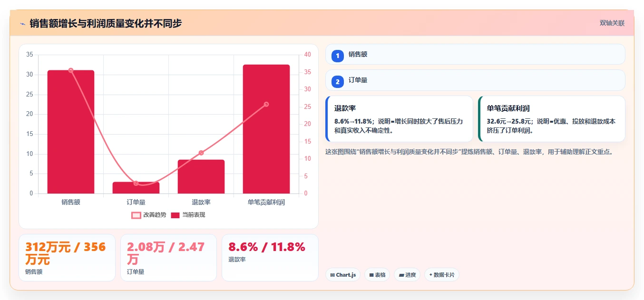Select the 销售额 list row beside badge 1
The width and height of the screenshot is (644, 300).
pyautogui.click(x=476, y=54)
